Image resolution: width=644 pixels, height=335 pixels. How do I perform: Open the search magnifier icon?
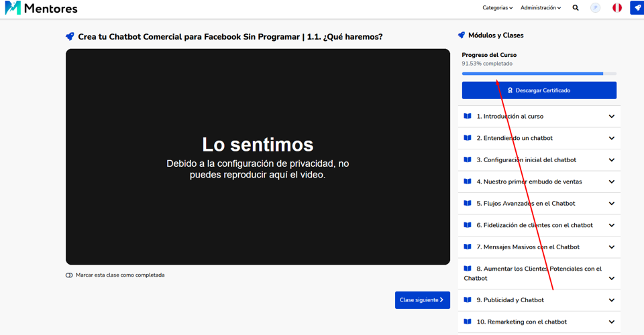point(576,8)
